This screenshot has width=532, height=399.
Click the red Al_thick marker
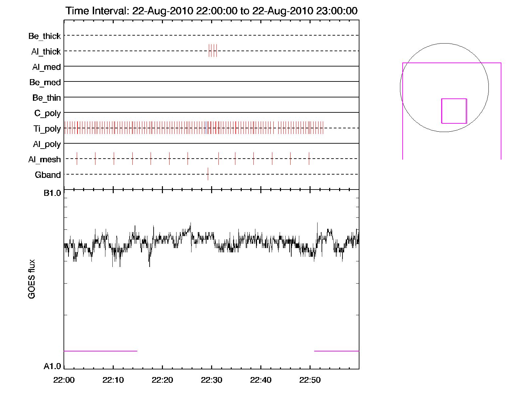coord(209,51)
